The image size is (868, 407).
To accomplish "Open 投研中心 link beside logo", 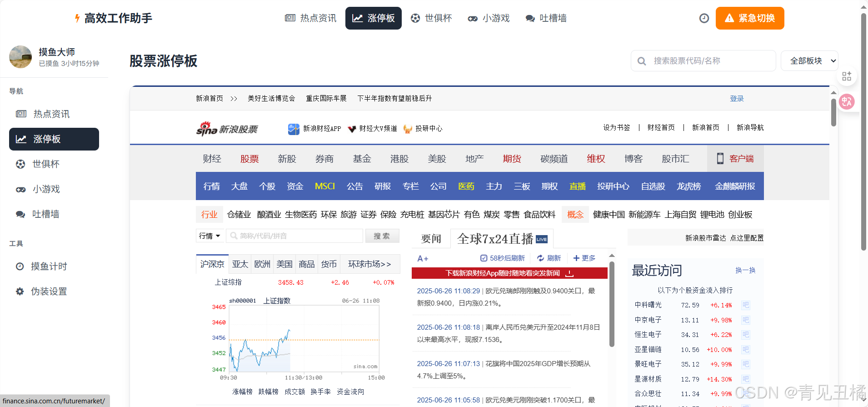I will pos(423,129).
